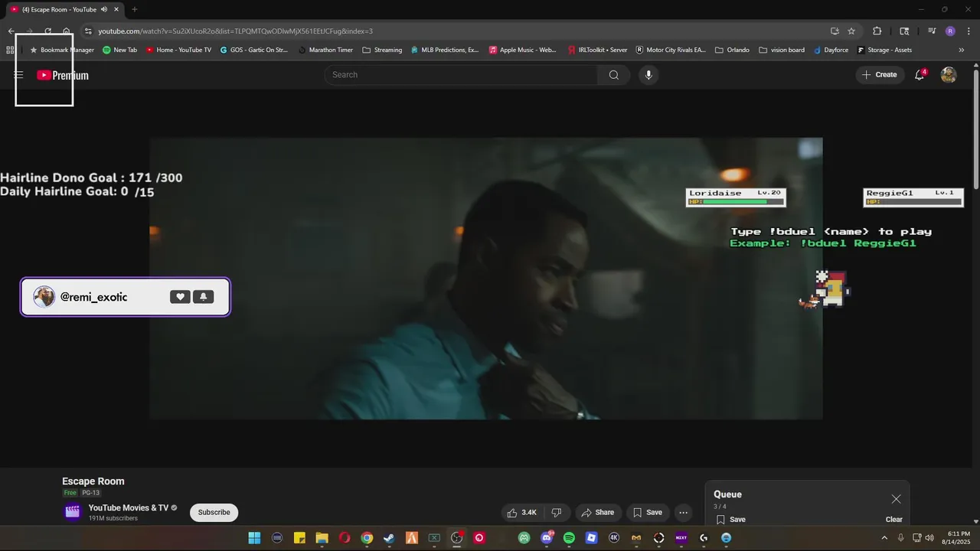Screen dimensions: 980x551
Task: Subscribe to YouTube Movies & TV
Action: 214,513
